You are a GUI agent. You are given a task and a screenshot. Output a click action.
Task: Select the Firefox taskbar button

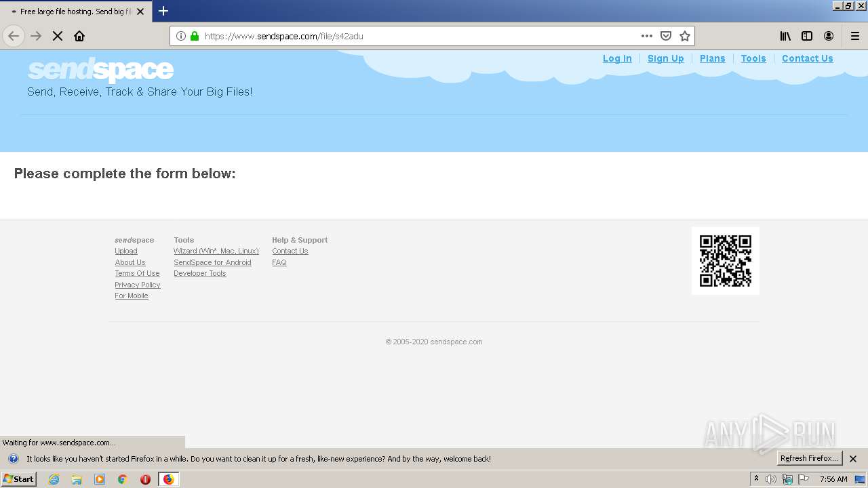[x=168, y=479]
